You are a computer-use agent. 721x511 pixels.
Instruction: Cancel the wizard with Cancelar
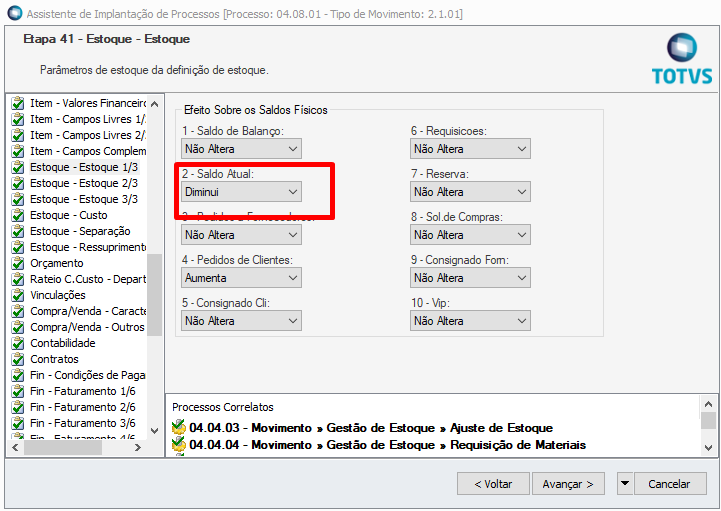coord(670,484)
